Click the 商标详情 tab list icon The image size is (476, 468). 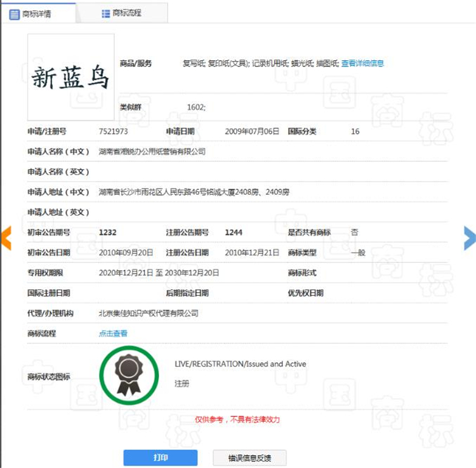(x=14, y=14)
